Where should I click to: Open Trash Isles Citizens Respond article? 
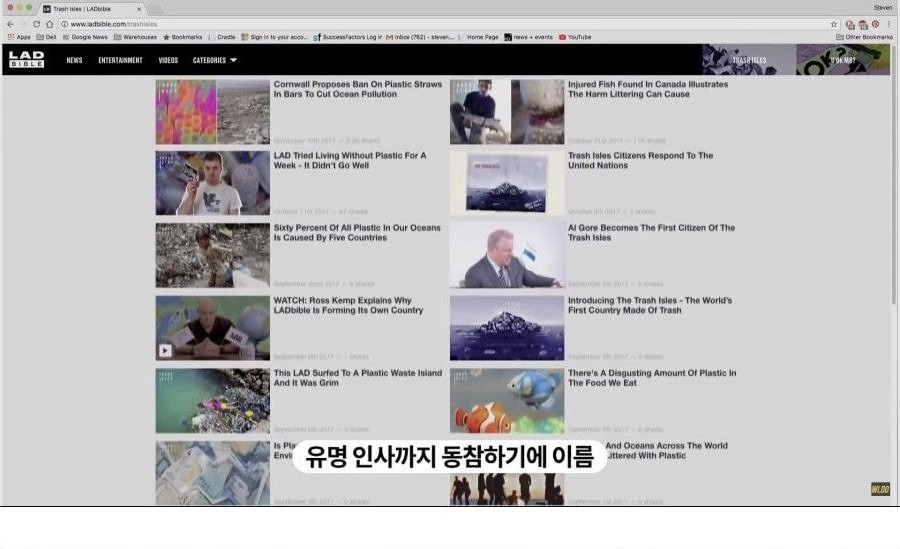coord(641,160)
